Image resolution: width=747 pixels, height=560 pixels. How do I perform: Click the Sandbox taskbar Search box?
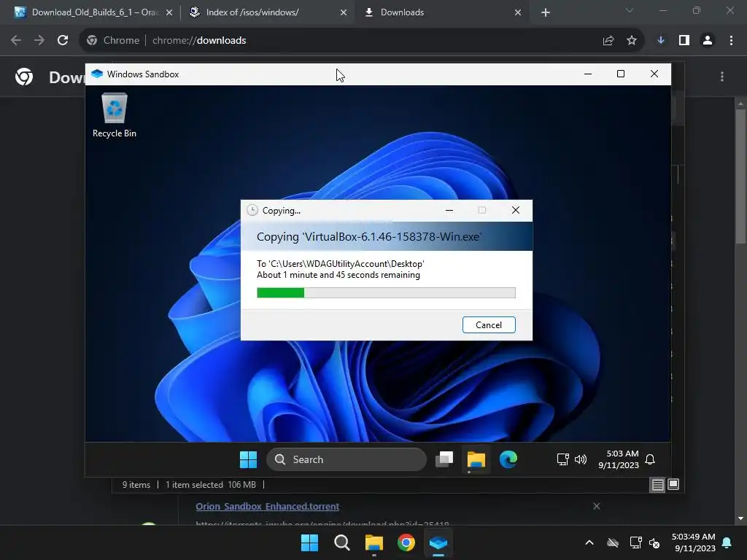click(347, 459)
